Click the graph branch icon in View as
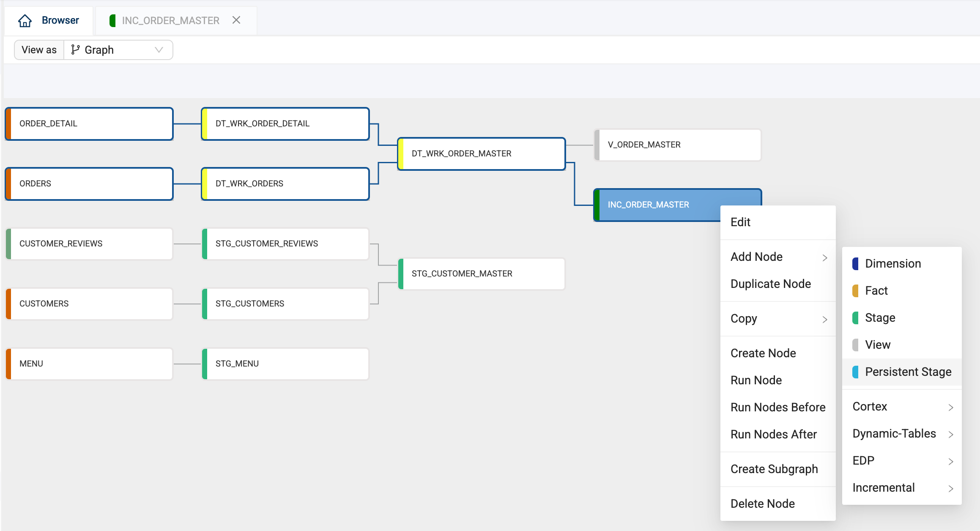This screenshot has width=980, height=531. (x=75, y=50)
